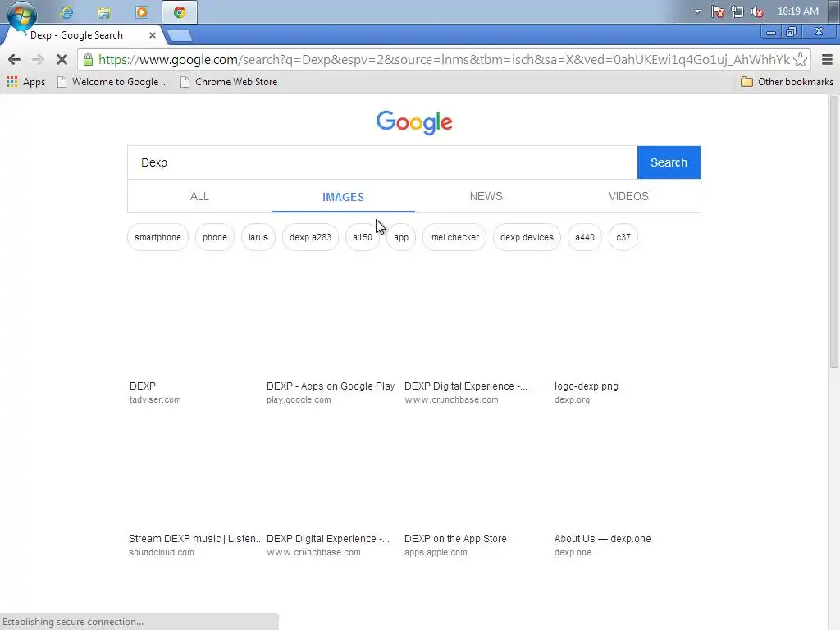Filter by imei checker chip
The image size is (840, 630).
click(454, 237)
